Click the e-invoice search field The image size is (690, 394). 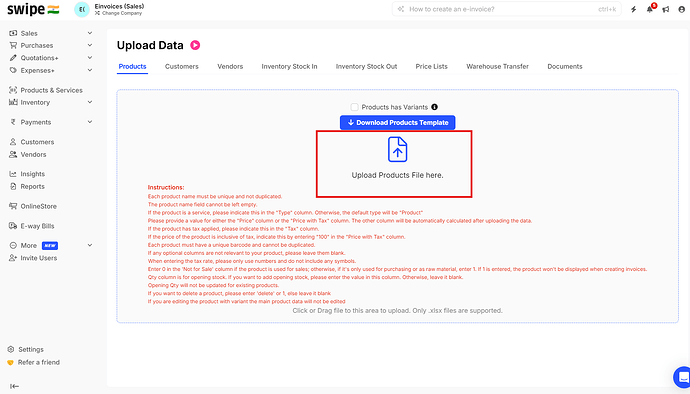[x=506, y=9]
